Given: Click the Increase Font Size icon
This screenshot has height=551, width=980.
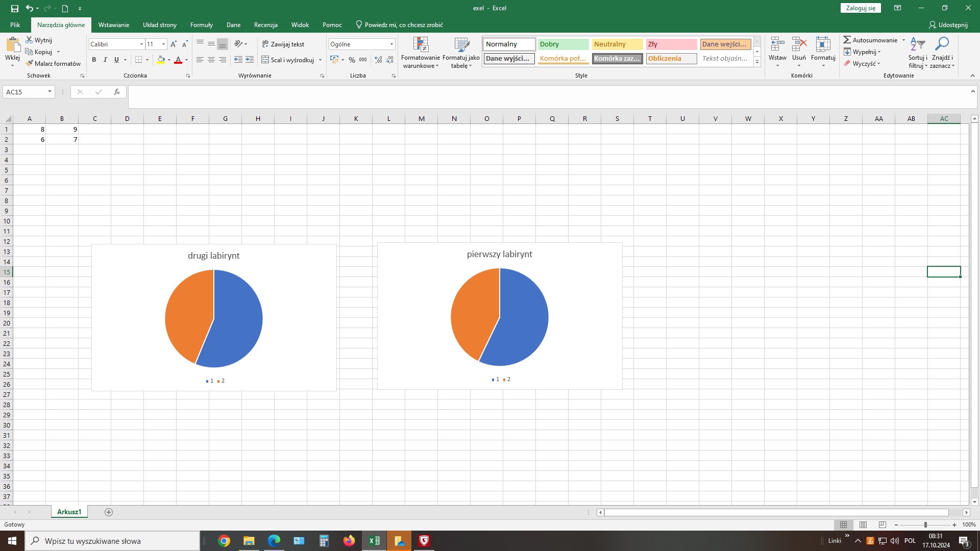Looking at the screenshot, I should point(174,44).
